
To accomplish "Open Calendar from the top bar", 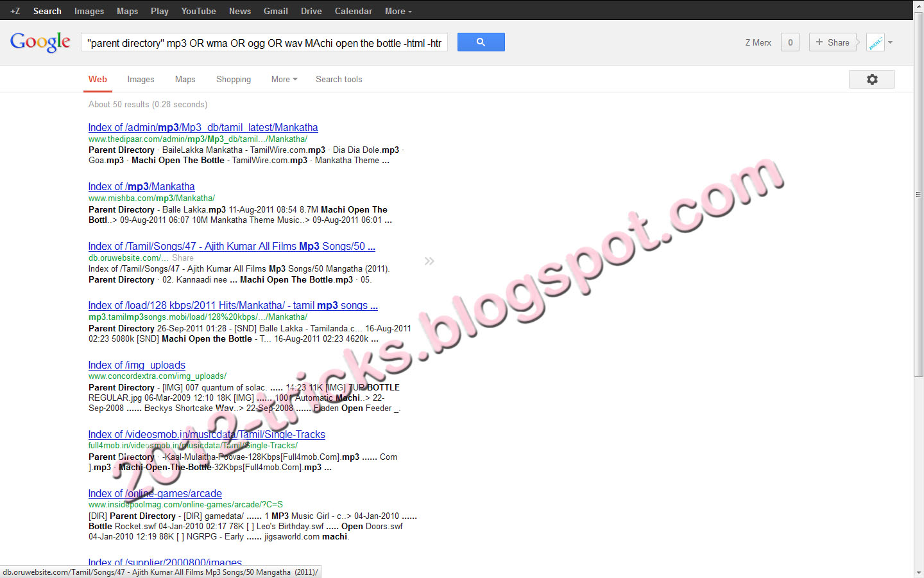I will pyautogui.click(x=354, y=11).
